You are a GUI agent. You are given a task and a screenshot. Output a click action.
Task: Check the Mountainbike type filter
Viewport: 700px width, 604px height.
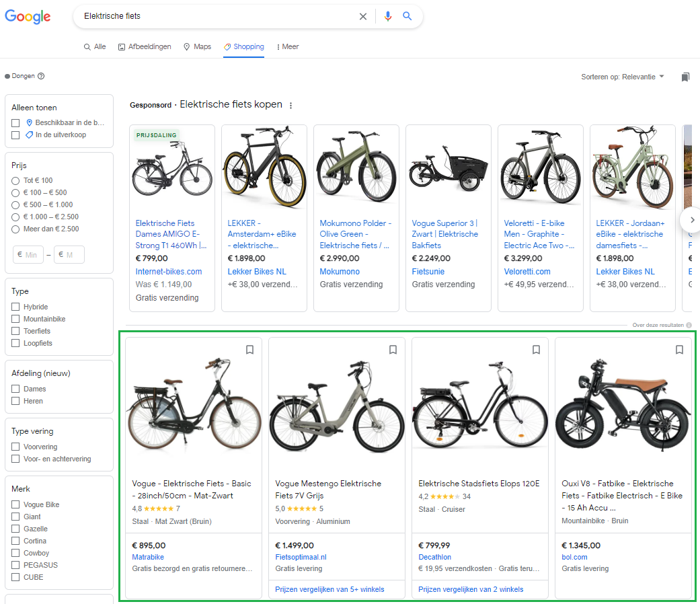15,319
